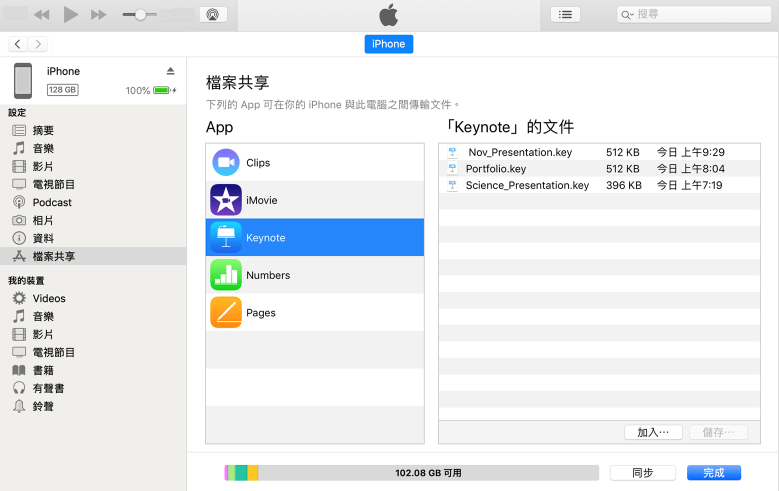Eject the iPhone device
This screenshot has height=491, width=779.
170,71
